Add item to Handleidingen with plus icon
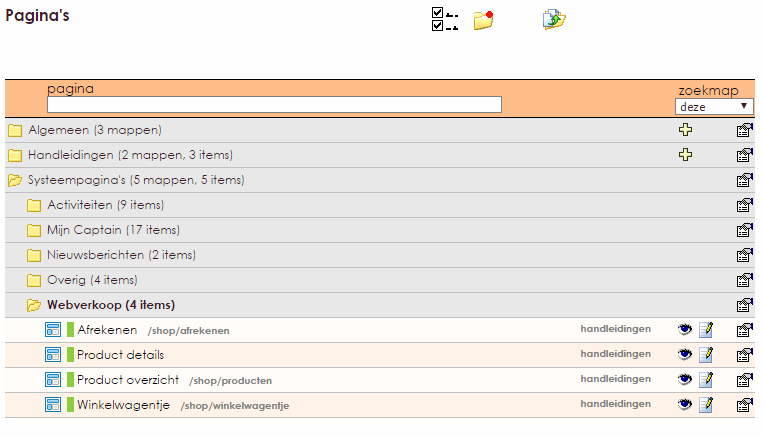This screenshot has width=763, height=437. tap(686, 155)
